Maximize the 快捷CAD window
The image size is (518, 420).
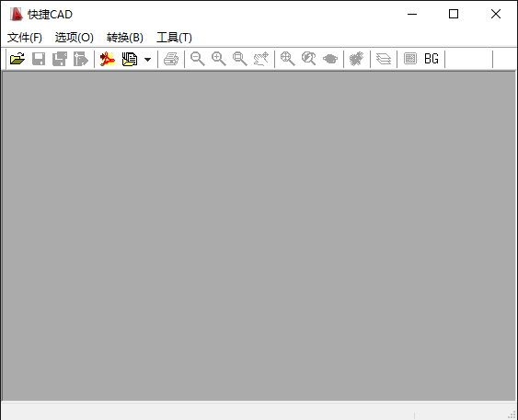[454, 14]
